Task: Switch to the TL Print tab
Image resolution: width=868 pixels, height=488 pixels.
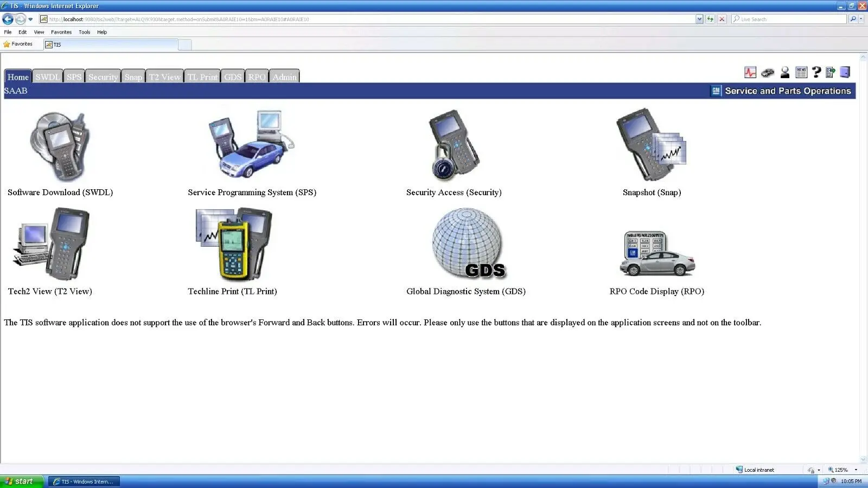Action: [x=202, y=76]
